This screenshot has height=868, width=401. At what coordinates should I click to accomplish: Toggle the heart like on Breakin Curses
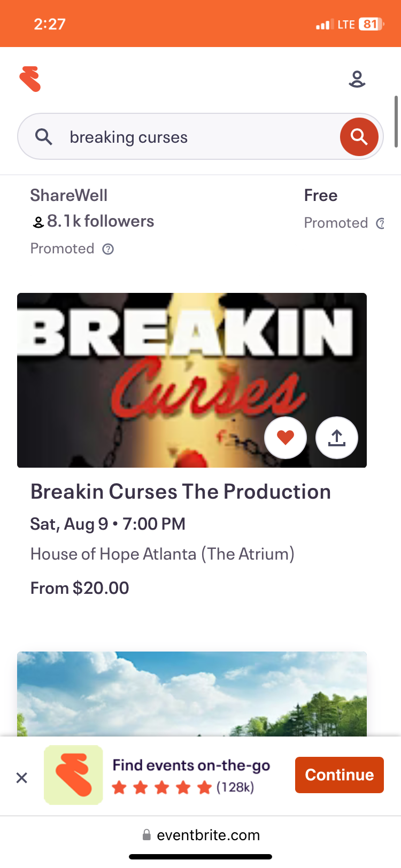(x=286, y=438)
